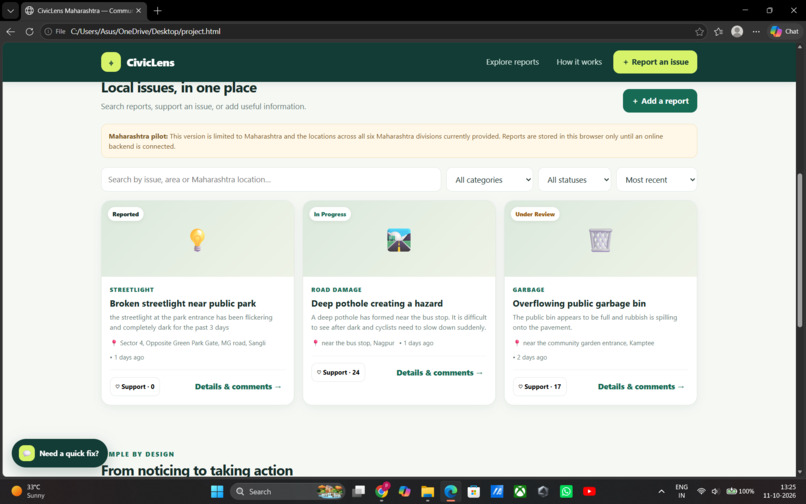Click the Overflowing public garbage bin title
This screenshot has height=504, width=806.
(579, 303)
